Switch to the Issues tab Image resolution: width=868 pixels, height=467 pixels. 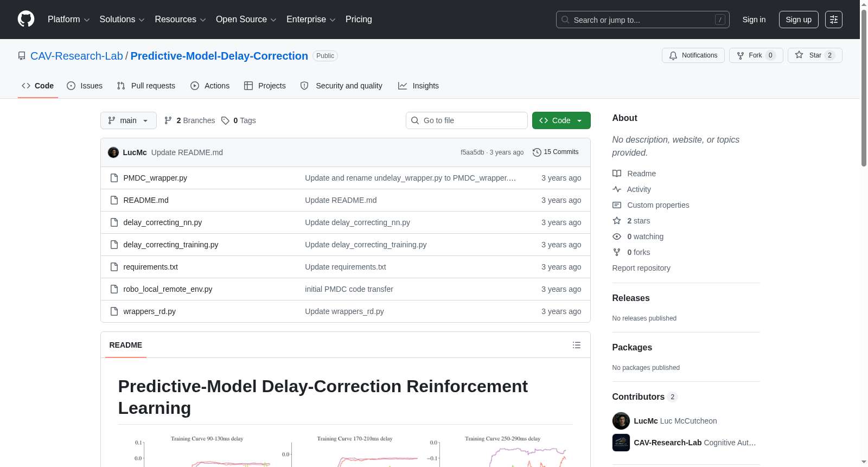click(85, 86)
